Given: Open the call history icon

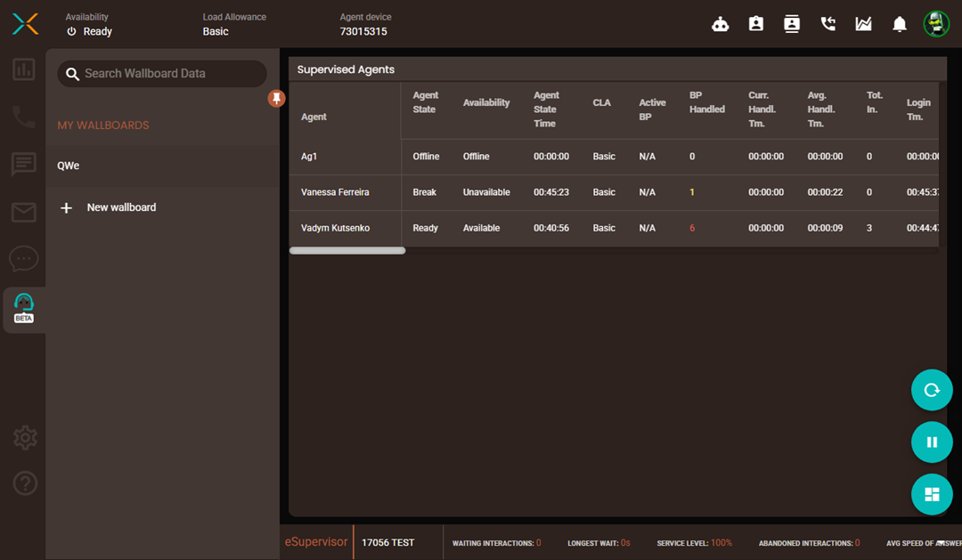Looking at the screenshot, I should 828,25.
